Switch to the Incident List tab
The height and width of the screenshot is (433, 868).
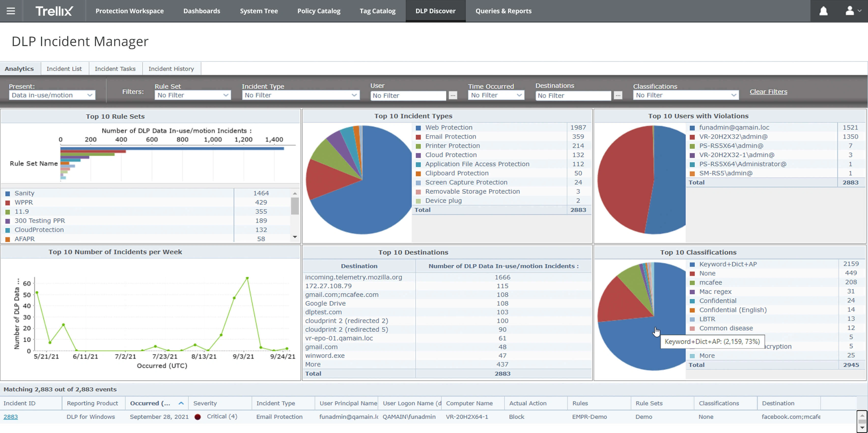point(64,69)
